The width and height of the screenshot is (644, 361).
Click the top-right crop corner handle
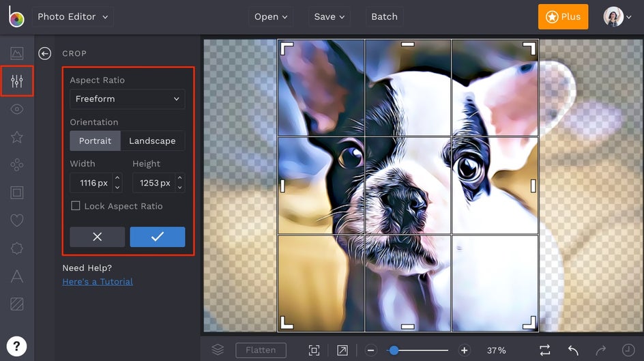pyautogui.click(x=530, y=48)
